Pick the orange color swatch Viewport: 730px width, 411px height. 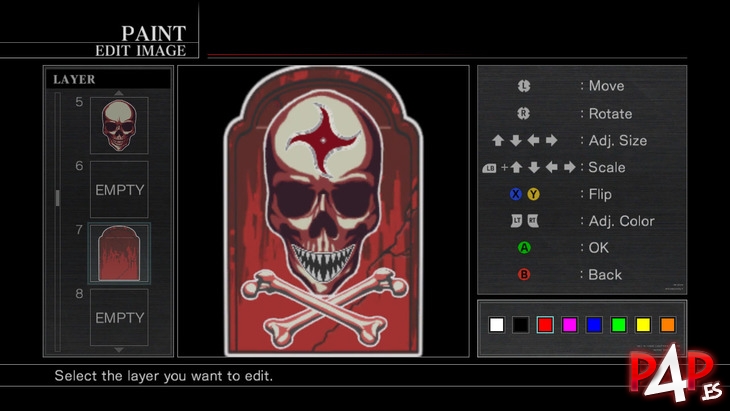(667, 324)
